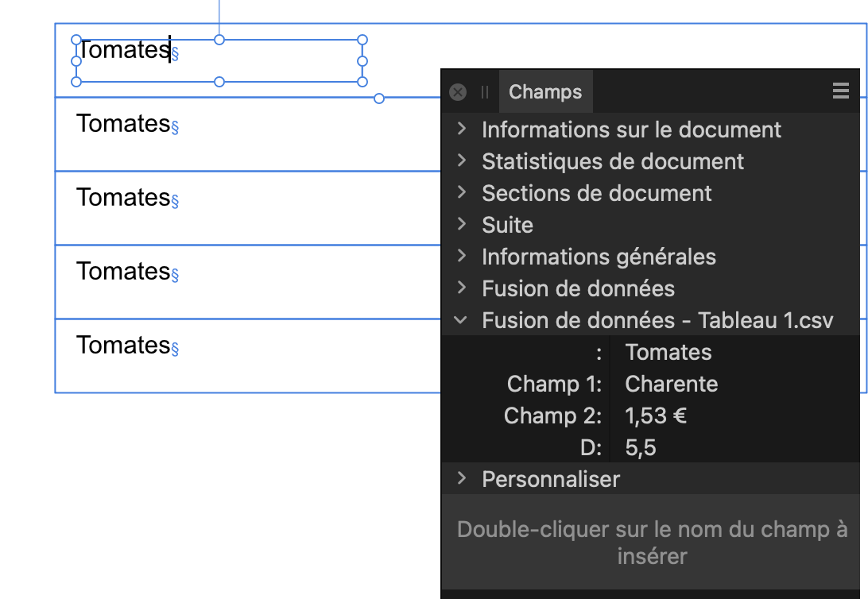This screenshot has width=868, height=599.
Task: Select the Tomates field value
Action: pyautogui.click(x=668, y=352)
